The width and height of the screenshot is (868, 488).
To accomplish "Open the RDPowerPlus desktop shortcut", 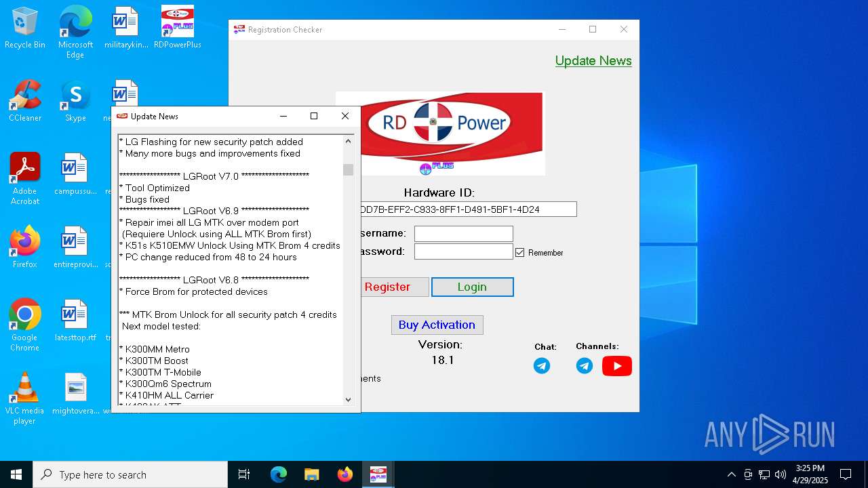I will [178, 28].
